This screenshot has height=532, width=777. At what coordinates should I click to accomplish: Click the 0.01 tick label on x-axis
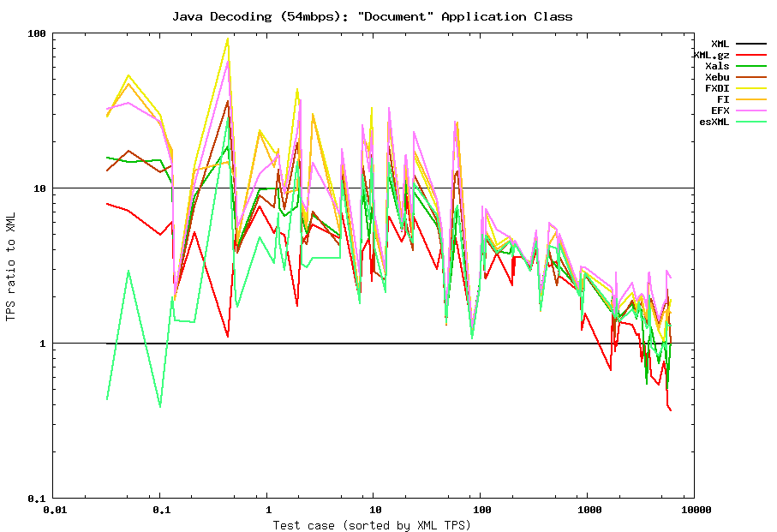pyautogui.click(x=54, y=510)
